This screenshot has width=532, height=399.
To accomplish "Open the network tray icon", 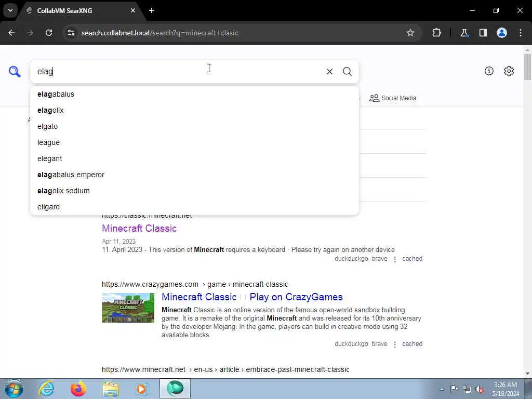I will pos(467,389).
